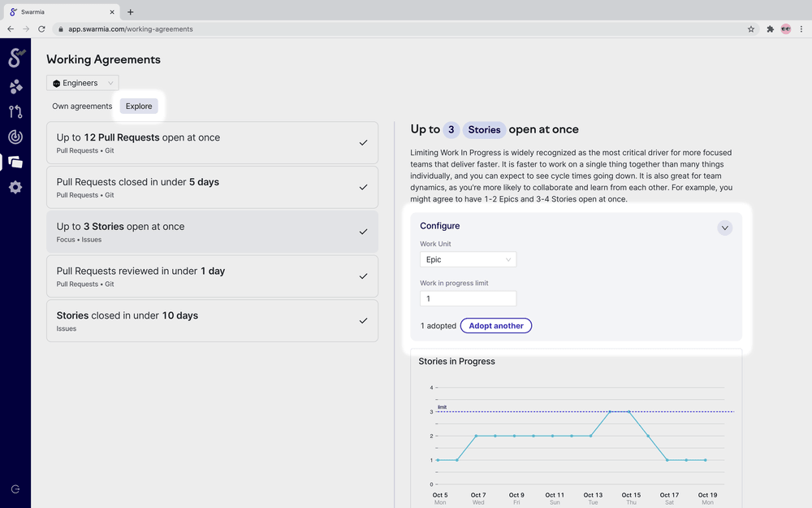Switch to the Explore tab
Screen dimensions: 812x508
tap(138, 106)
